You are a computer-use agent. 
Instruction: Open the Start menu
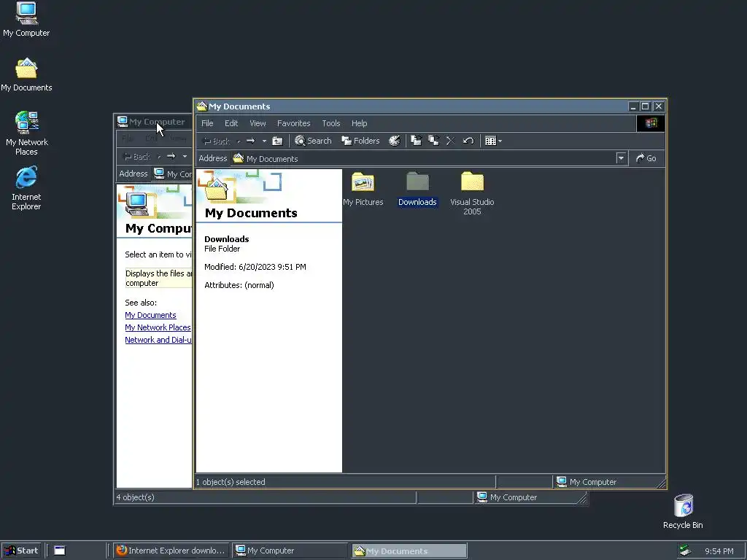[20, 551]
